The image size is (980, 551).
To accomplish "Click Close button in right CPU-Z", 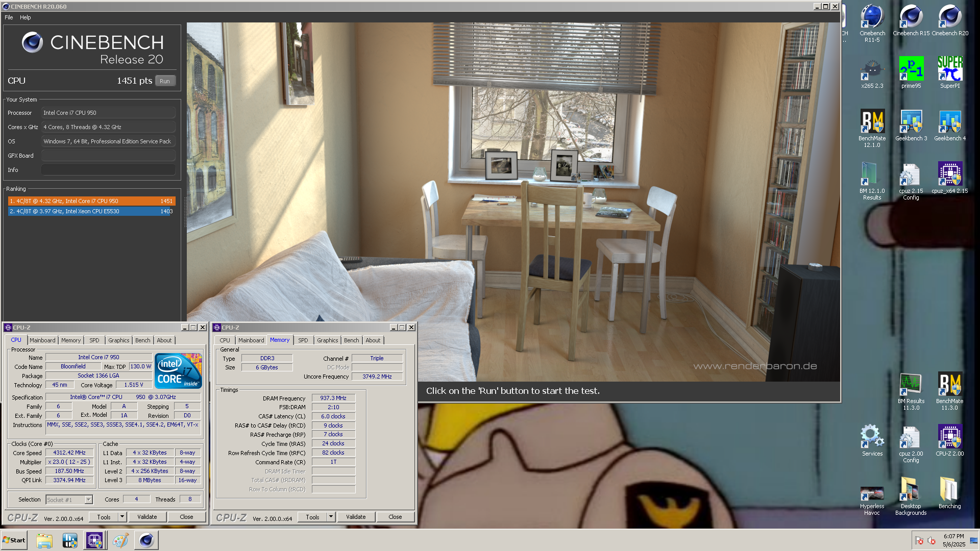I will 395,517.
